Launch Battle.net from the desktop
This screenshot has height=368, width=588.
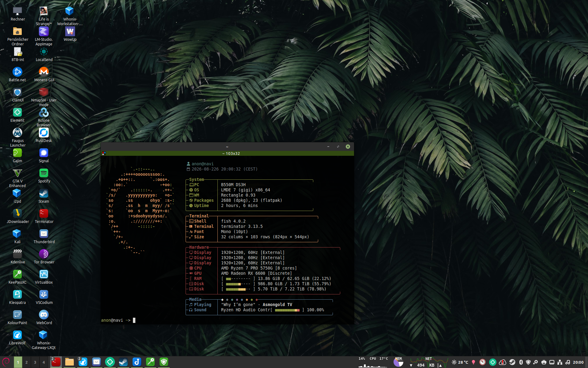[x=17, y=75]
